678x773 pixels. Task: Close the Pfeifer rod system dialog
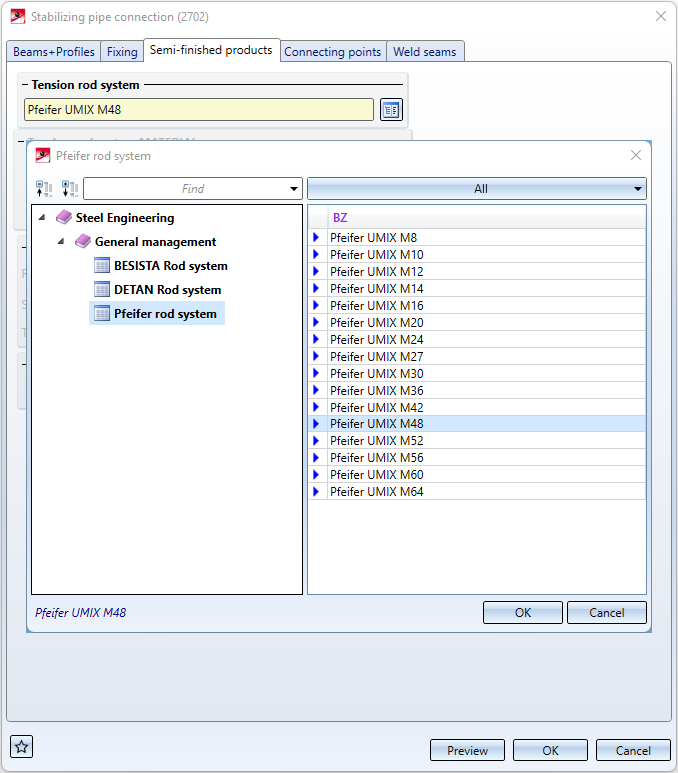tap(636, 155)
